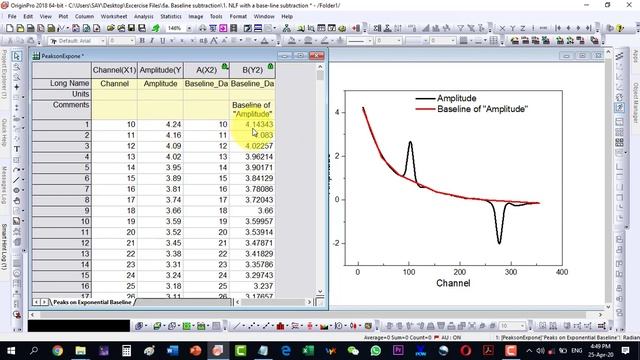The image size is (640, 360).
Task: Select the Data Reader crosshair tool
Action: point(16,87)
